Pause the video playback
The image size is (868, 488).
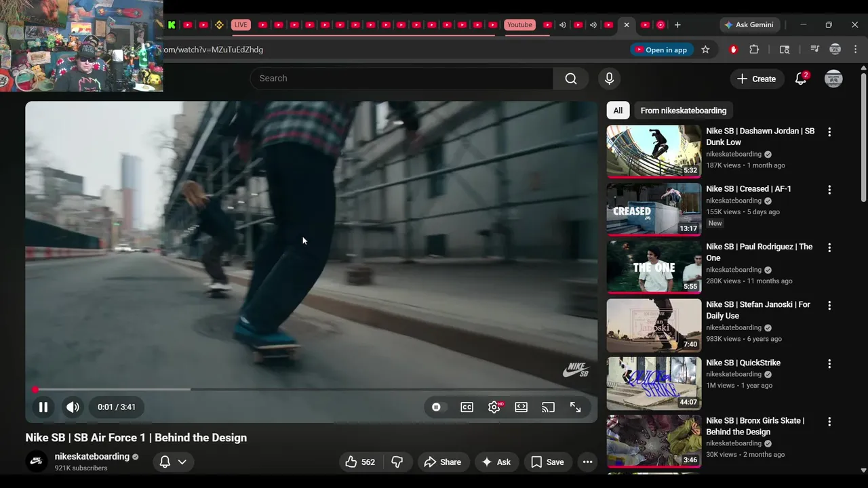click(x=43, y=407)
